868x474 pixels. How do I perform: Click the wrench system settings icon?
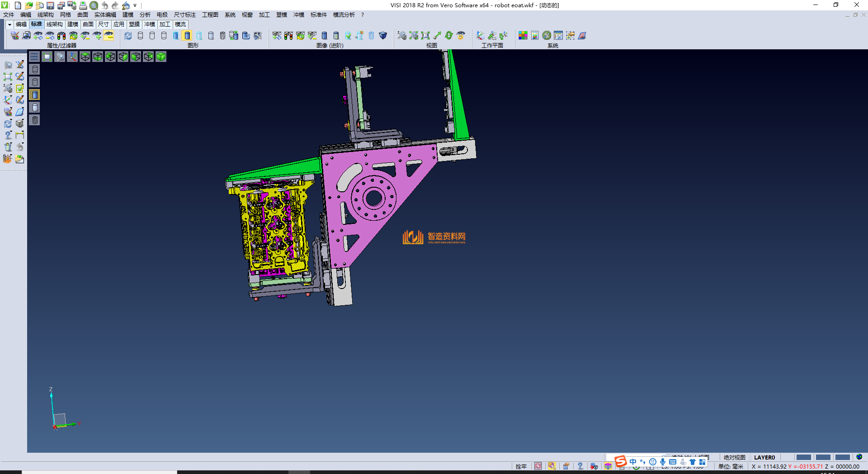[547, 35]
